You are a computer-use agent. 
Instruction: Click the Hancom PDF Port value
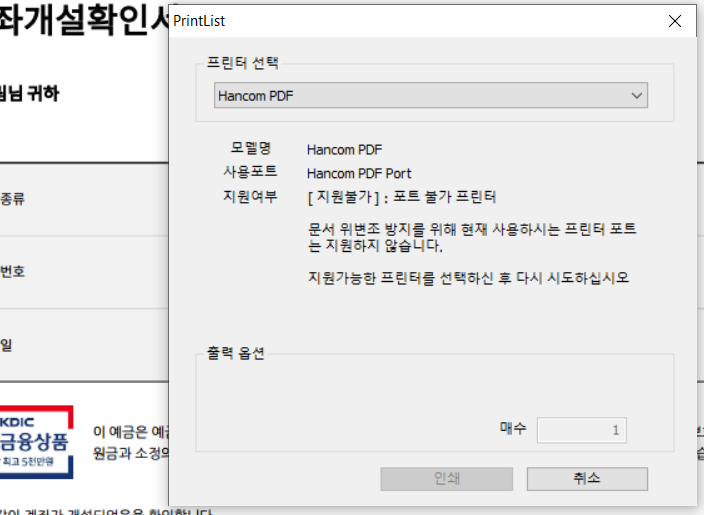(359, 173)
